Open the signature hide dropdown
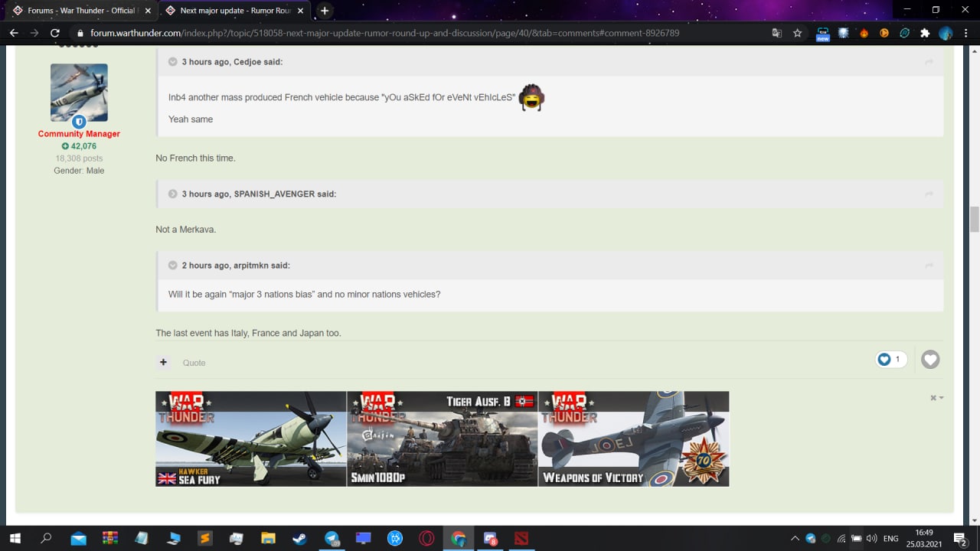980x551 pixels. (937, 398)
